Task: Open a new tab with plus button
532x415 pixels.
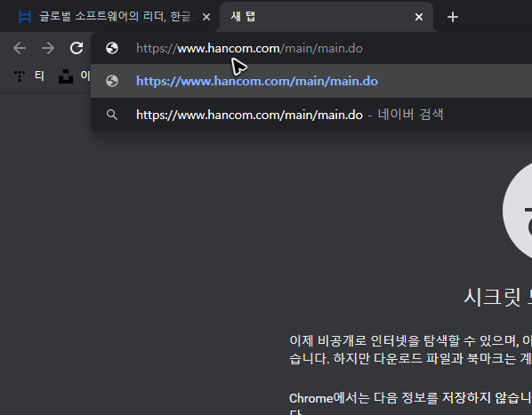Action: 453,17
